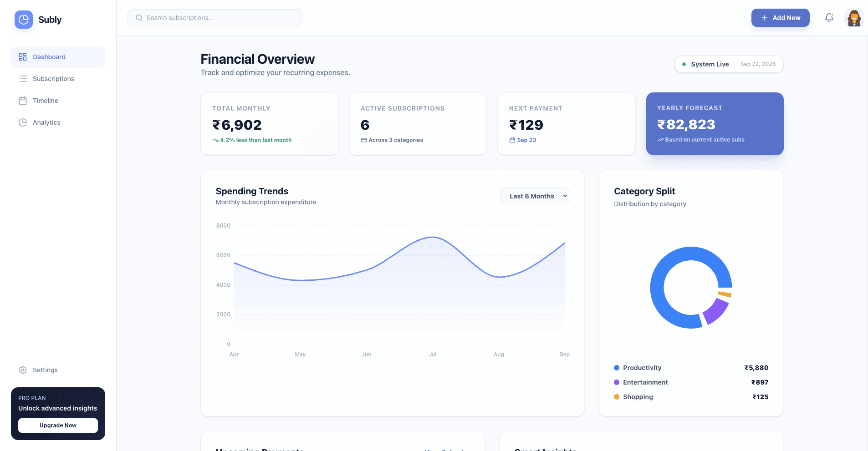This screenshot has height=451, width=868.
Task: Open the notifications bell
Action: point(829,18)
